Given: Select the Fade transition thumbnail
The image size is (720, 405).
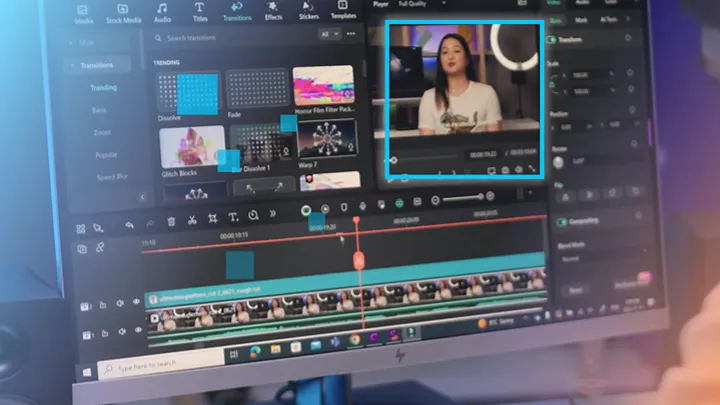Looking at the screenshot, I should coord(256,89).
